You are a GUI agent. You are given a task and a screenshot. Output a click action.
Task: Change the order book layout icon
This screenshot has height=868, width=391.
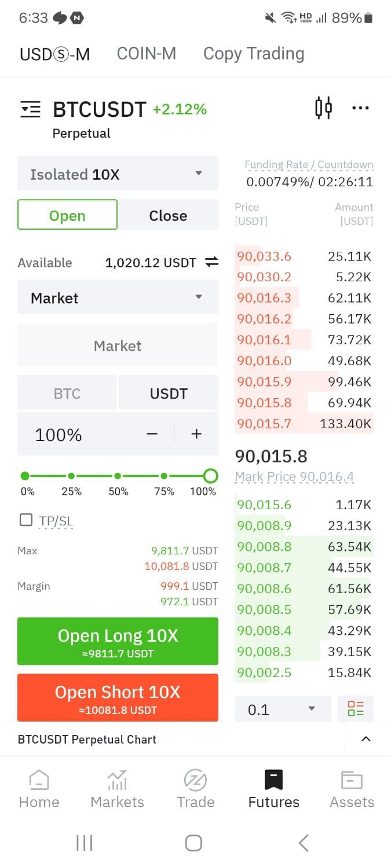(x=355, y=709)
